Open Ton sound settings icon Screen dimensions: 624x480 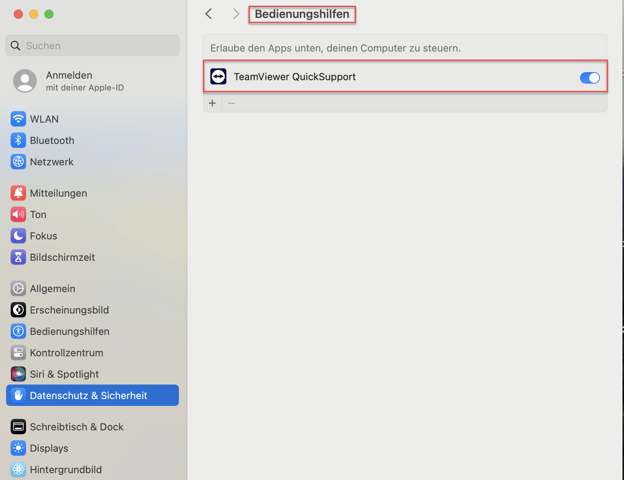pyautogui.click(x=18, y=215)
